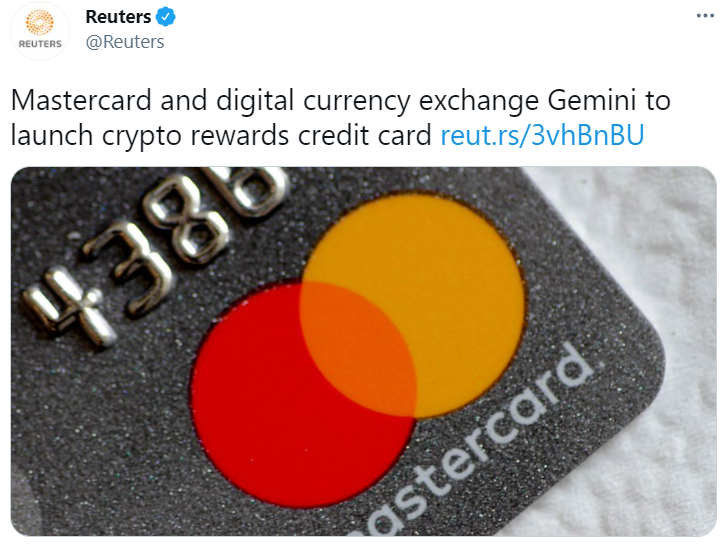The height and width of the screenshot is (548, 726).
Task: Open the Reuters display name link
Action: (x=118, y=17)
